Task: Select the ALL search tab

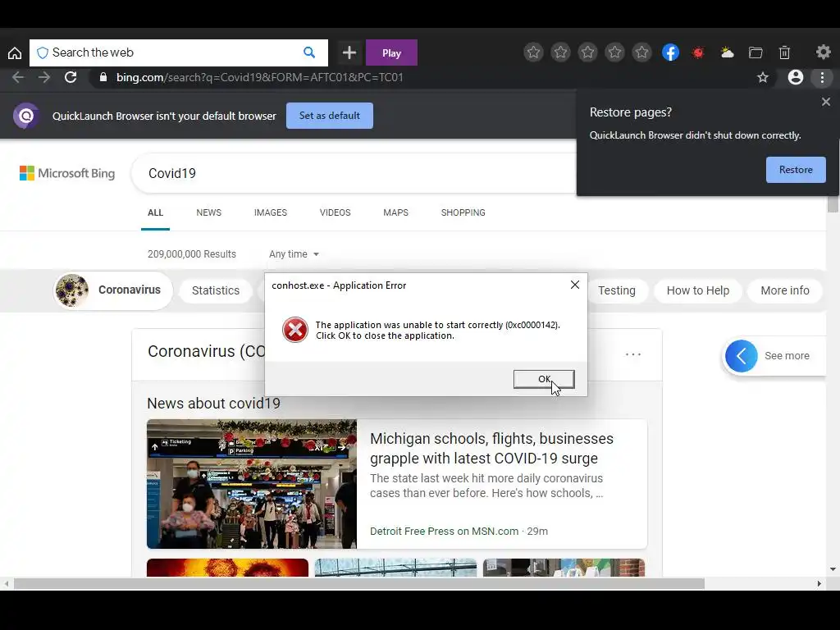Action: (x=155, y=212)
